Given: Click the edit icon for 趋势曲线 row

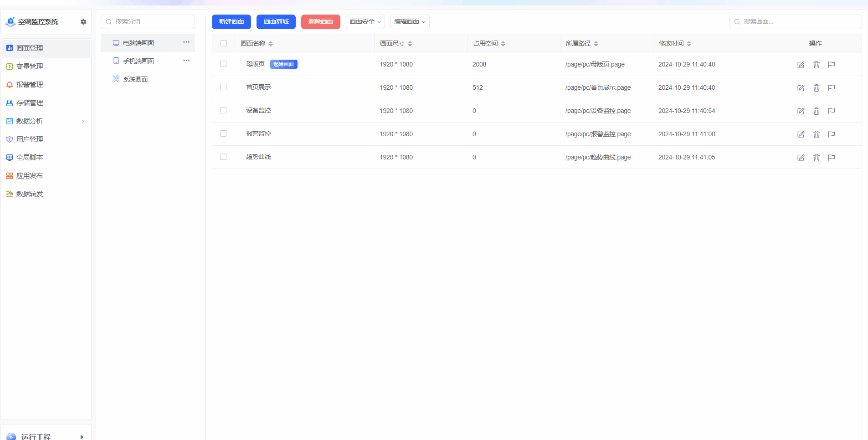Looking at the screenshot, I should (x=801, y=158).
